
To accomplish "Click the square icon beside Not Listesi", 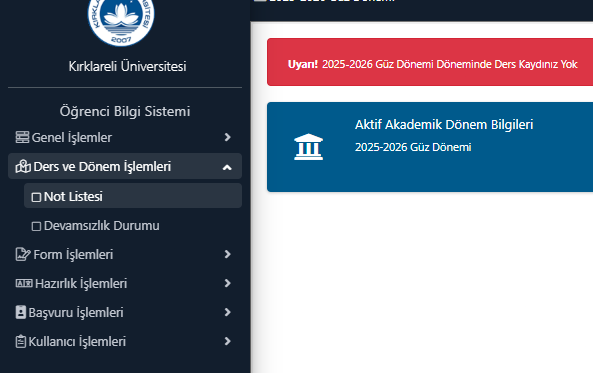I will pos(36,197).
